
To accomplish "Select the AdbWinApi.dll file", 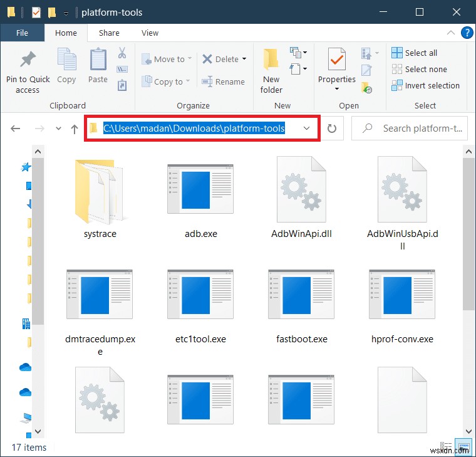I will (301, 198).
